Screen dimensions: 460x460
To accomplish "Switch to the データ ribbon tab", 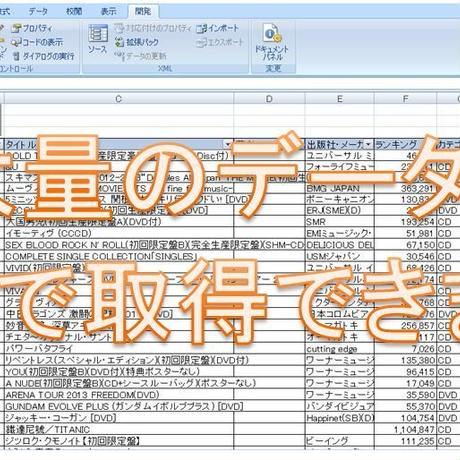I will [38, 11].
